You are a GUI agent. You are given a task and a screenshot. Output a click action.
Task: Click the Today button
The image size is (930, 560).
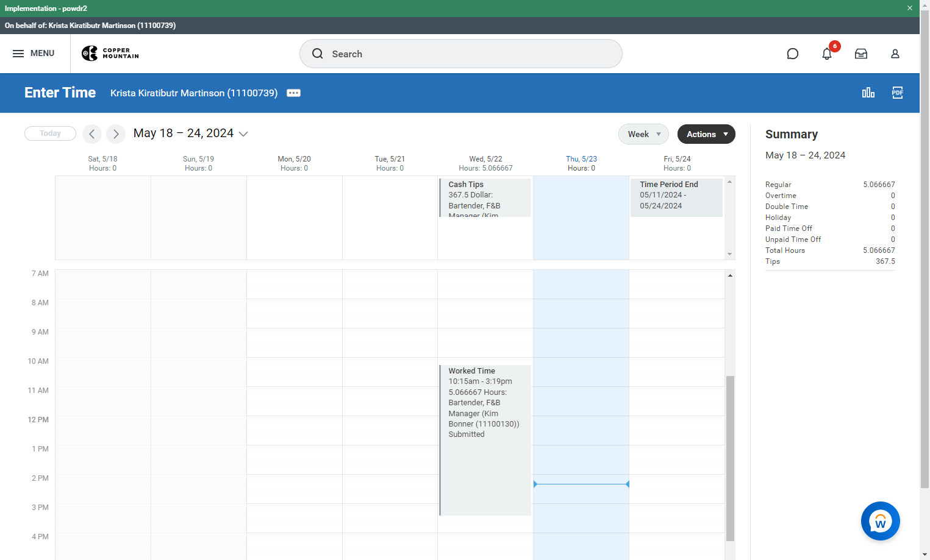(x=50, y=133)
